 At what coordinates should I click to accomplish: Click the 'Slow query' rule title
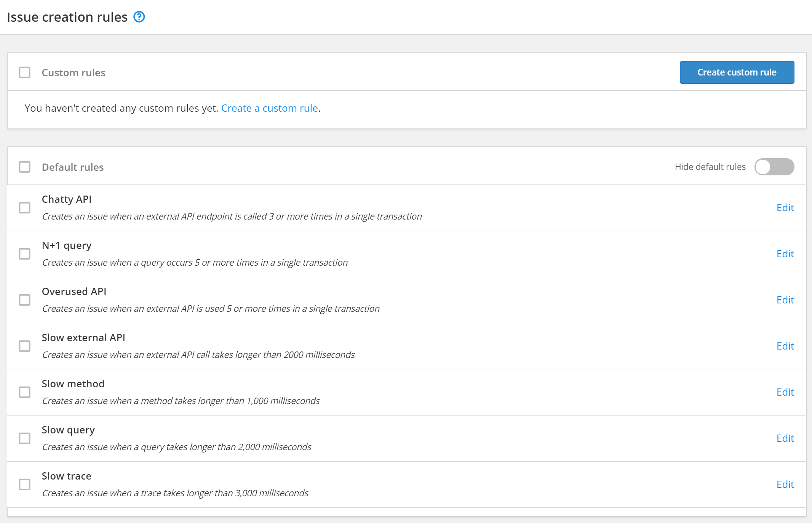tap(68, 430)
